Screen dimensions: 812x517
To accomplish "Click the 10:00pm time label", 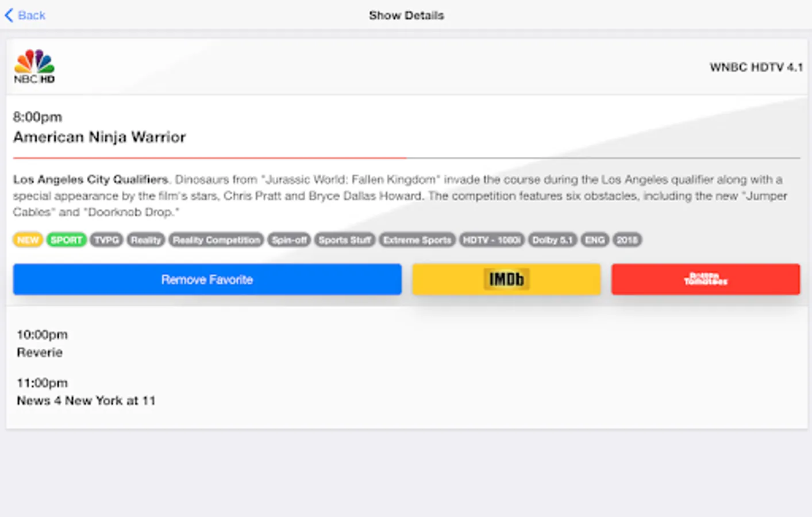I will [42, 334].
